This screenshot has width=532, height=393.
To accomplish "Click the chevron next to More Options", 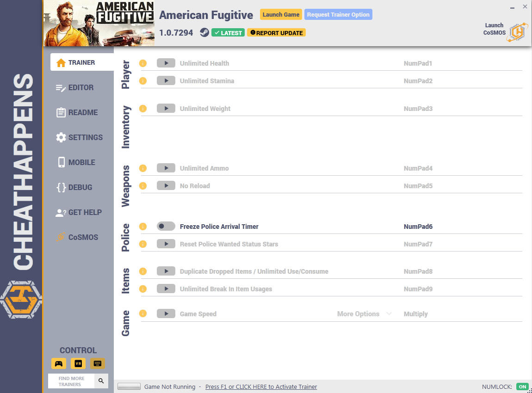I will point(389,313).
